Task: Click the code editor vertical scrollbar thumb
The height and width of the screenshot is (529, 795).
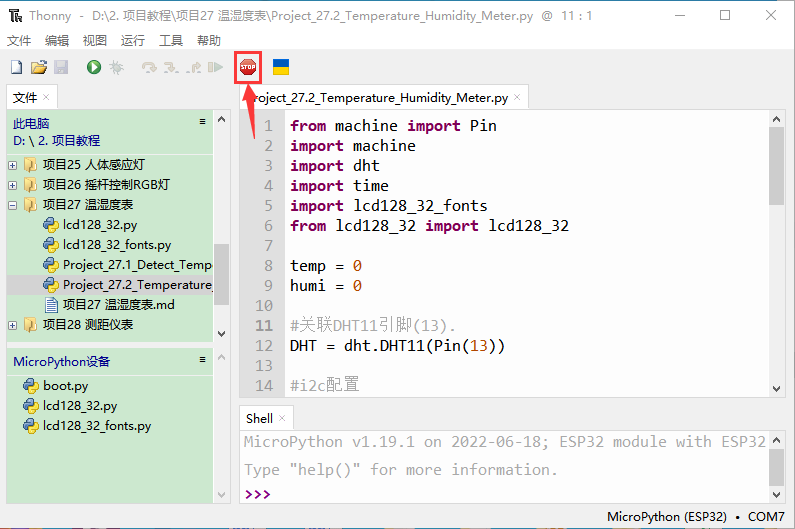Action: tap(776, 166)
